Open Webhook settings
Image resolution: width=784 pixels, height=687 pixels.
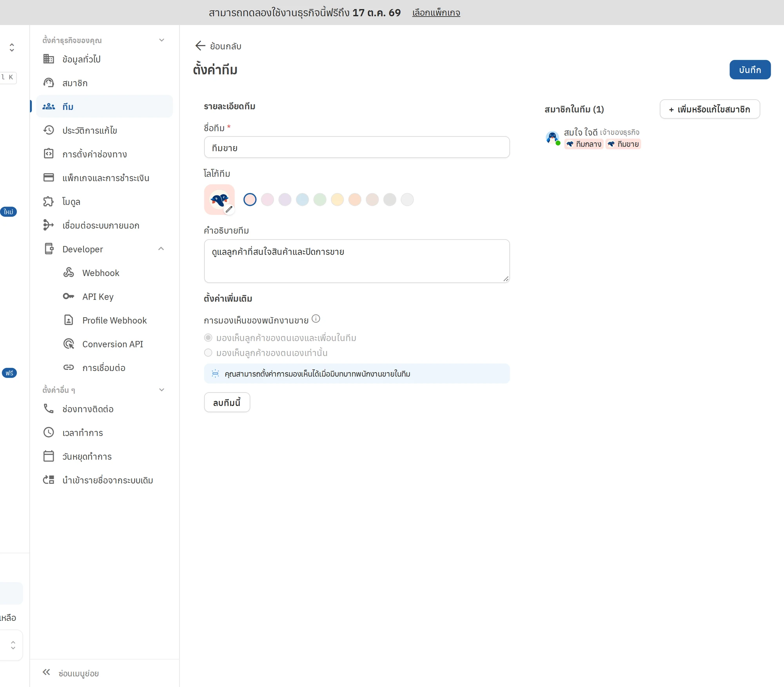coord(114,273)
